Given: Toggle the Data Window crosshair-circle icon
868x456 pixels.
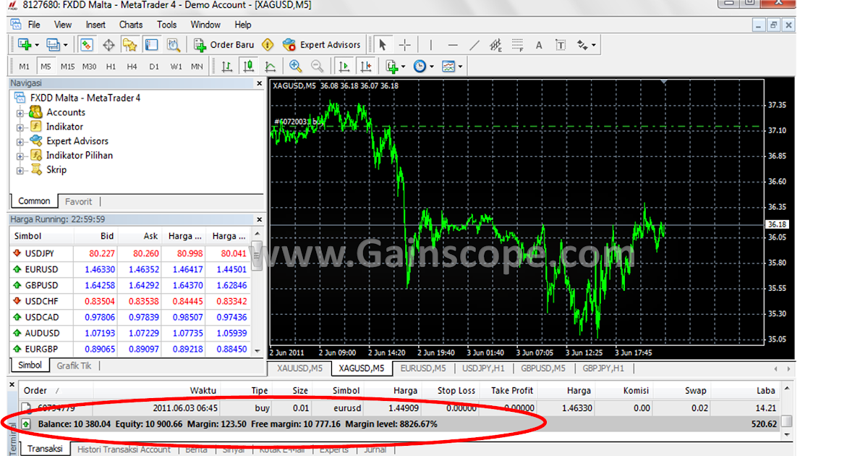Looking at the screenshot, I should click(109, 45).
